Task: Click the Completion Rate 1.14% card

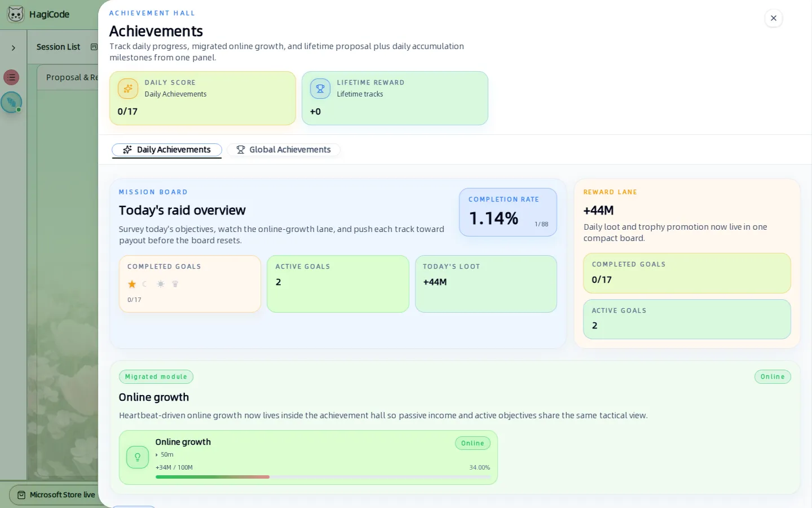Action: click(x=508, y=212)
